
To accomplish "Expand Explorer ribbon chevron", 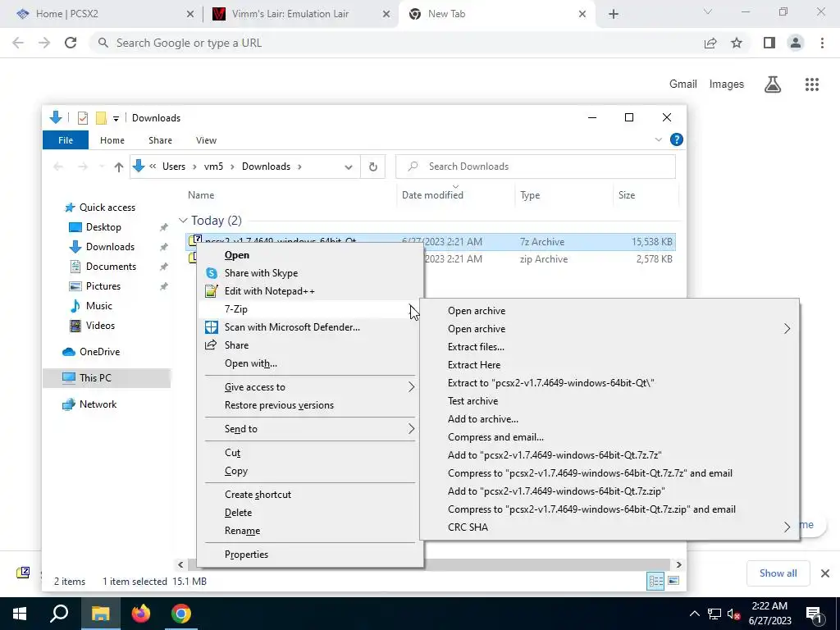I will pyautogui.click(x=659, y=139).
